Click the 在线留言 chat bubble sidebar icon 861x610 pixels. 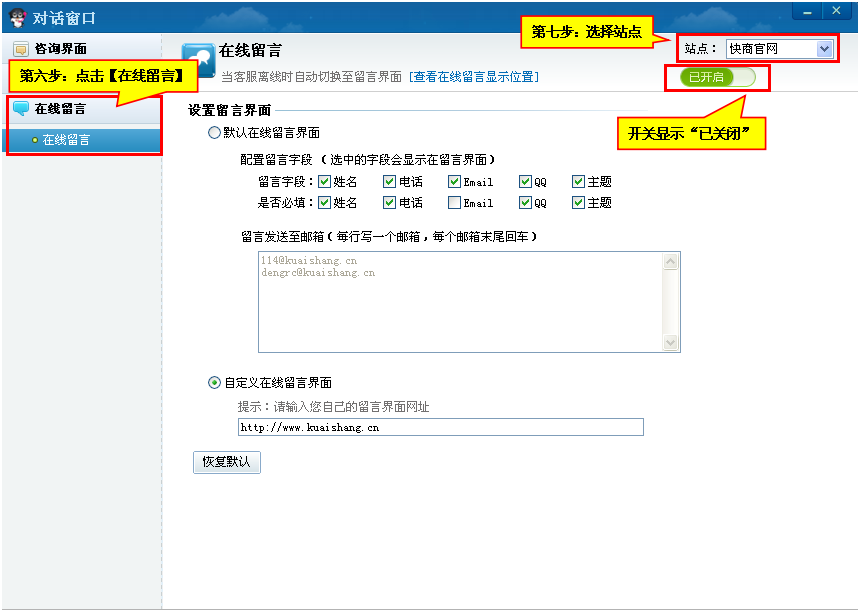(x=20, y=109)
